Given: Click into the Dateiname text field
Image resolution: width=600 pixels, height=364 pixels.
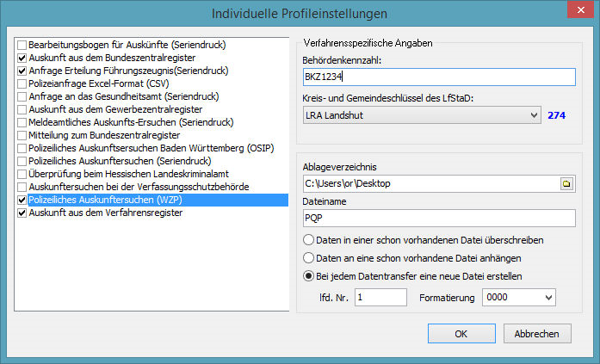Looking at the screenshot, I should click(437, 219).
